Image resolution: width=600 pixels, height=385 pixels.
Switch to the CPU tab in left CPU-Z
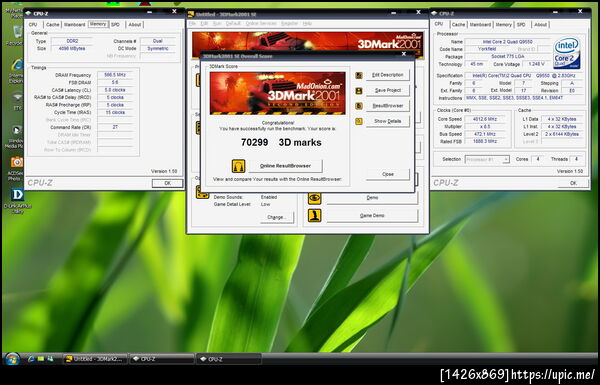tap(33, 24)
